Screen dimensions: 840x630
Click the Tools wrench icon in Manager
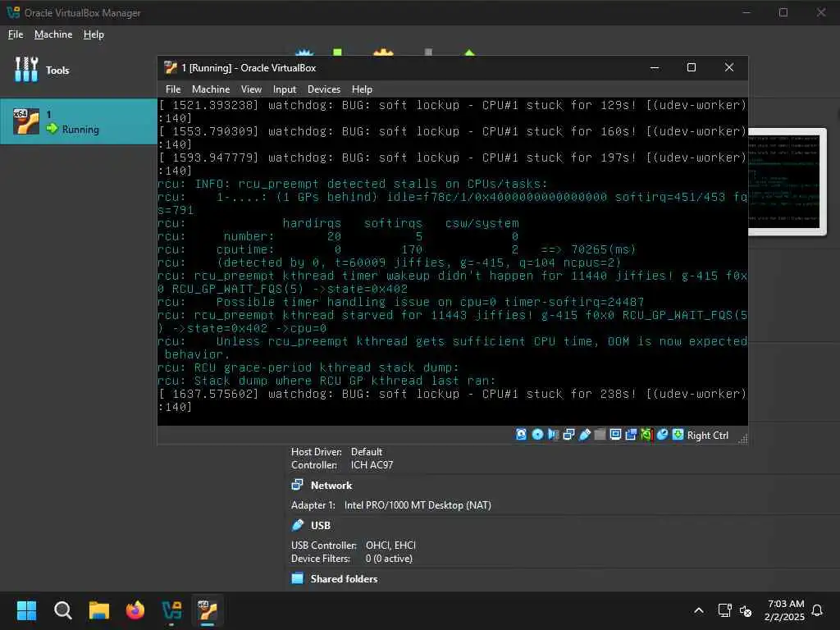[26, 70]
